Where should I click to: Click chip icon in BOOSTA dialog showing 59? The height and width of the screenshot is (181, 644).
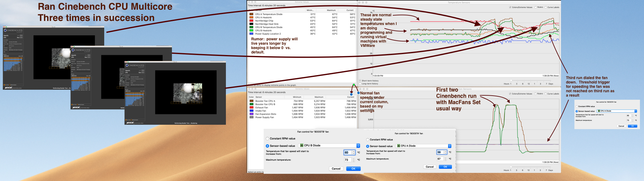tap(399, 146)
